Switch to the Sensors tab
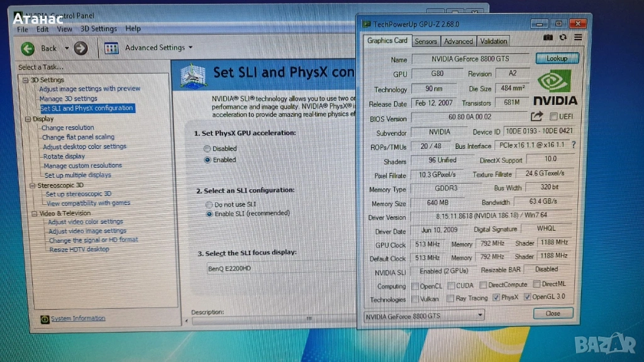 point(426,41)
